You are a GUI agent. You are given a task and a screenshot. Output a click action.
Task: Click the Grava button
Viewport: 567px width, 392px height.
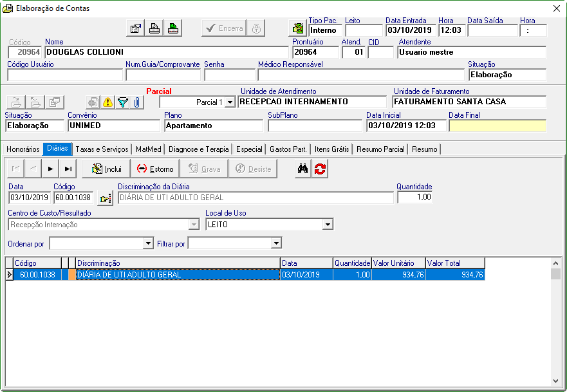point(204,169)
